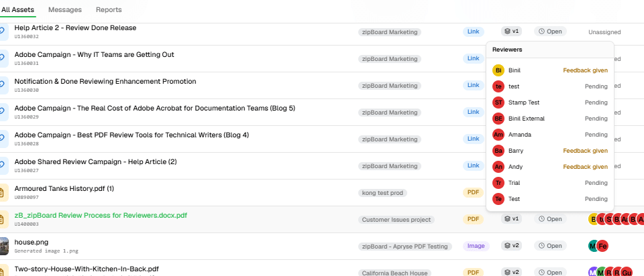Open Adobe Campaign Blog 5 asset
The image size is (644, 276).
[x=154, y=109]
